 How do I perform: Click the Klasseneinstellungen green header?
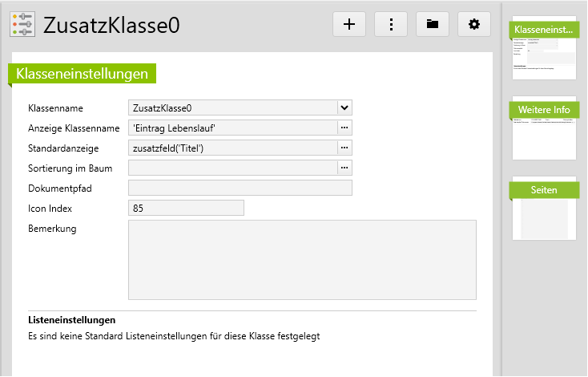pyautogui.click(x=83, y=74)
